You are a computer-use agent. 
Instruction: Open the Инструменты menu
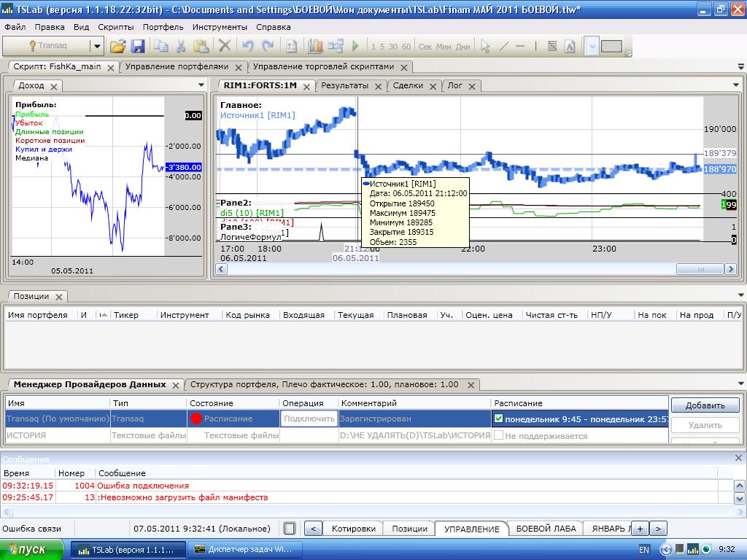(220, 27)
